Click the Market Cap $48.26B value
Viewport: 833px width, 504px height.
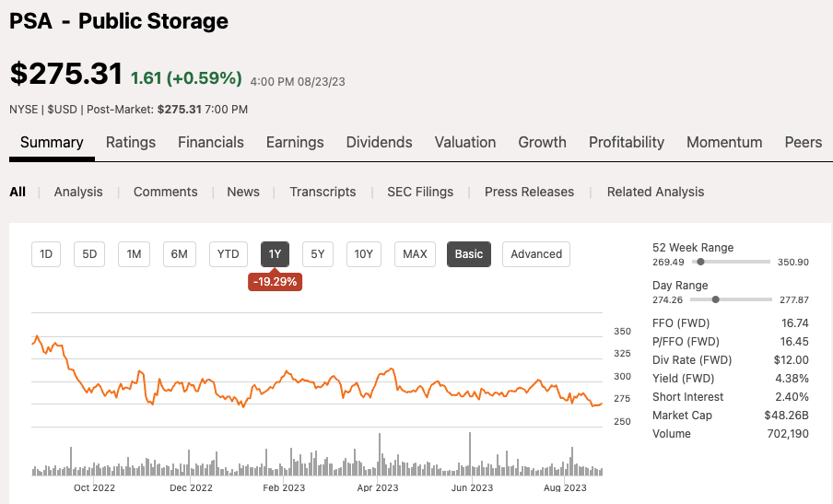786,416
